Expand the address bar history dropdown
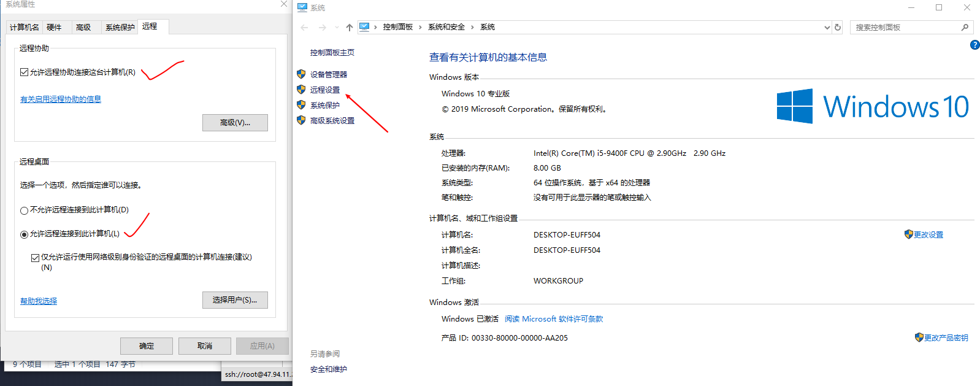This screenshot has width=980, height=386. click(827, 27)
